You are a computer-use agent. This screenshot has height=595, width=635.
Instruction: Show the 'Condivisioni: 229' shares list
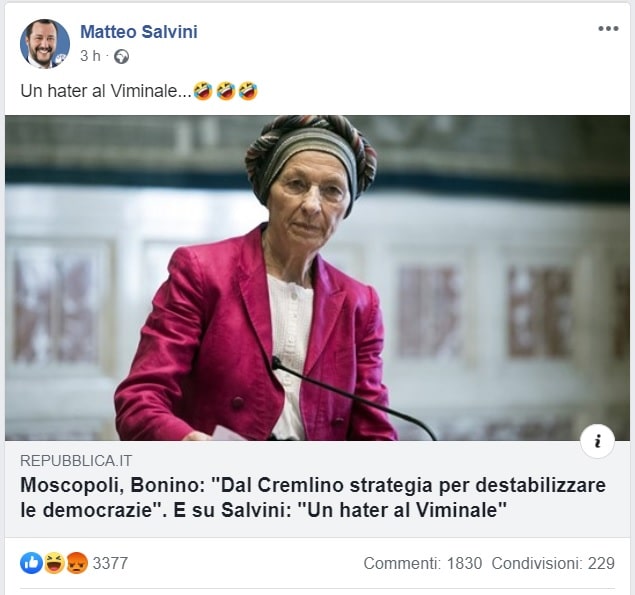click(x=553, y=563)
